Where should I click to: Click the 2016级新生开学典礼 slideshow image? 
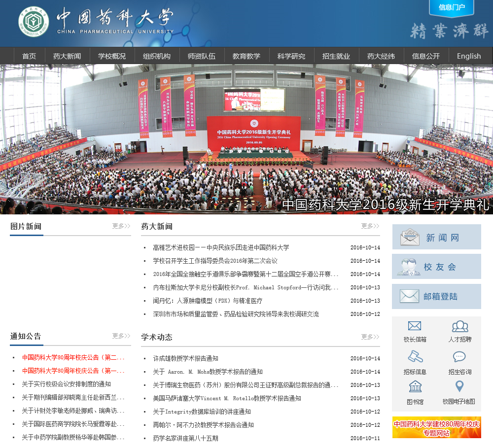point(246,139)
